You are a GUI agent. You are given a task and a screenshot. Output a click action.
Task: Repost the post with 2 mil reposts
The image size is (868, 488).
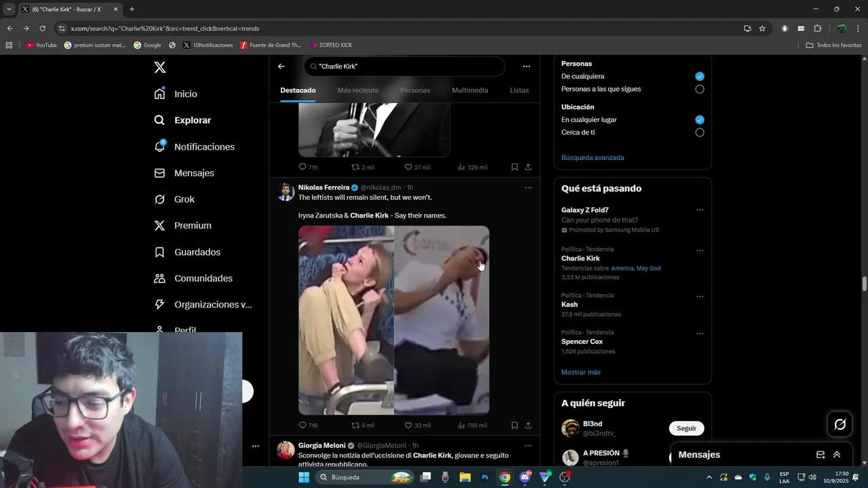pos(362,167)
